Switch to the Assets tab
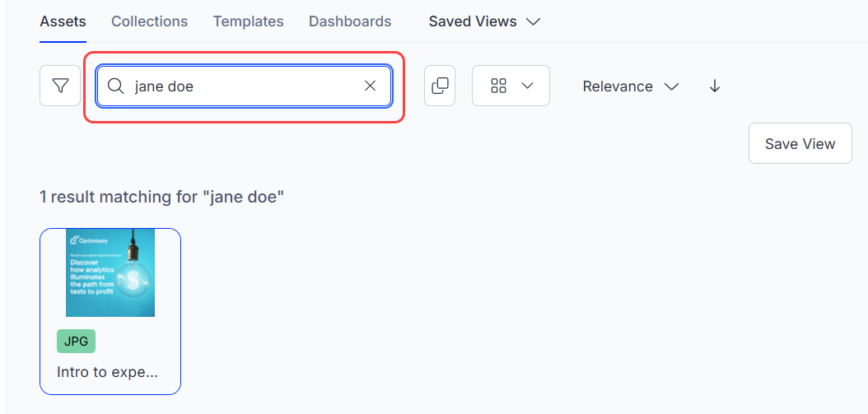The width and height of the screenshot is (868, 414). pyautogui.click(x=63, y=21)
